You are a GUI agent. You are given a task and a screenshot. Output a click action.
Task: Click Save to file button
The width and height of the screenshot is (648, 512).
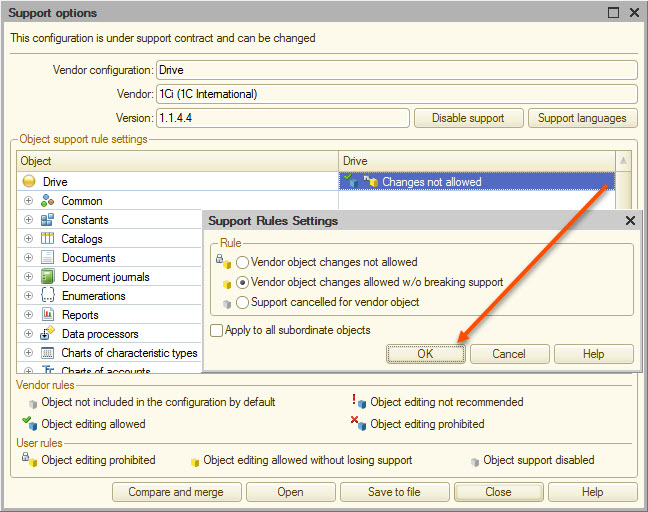[395, 492]
